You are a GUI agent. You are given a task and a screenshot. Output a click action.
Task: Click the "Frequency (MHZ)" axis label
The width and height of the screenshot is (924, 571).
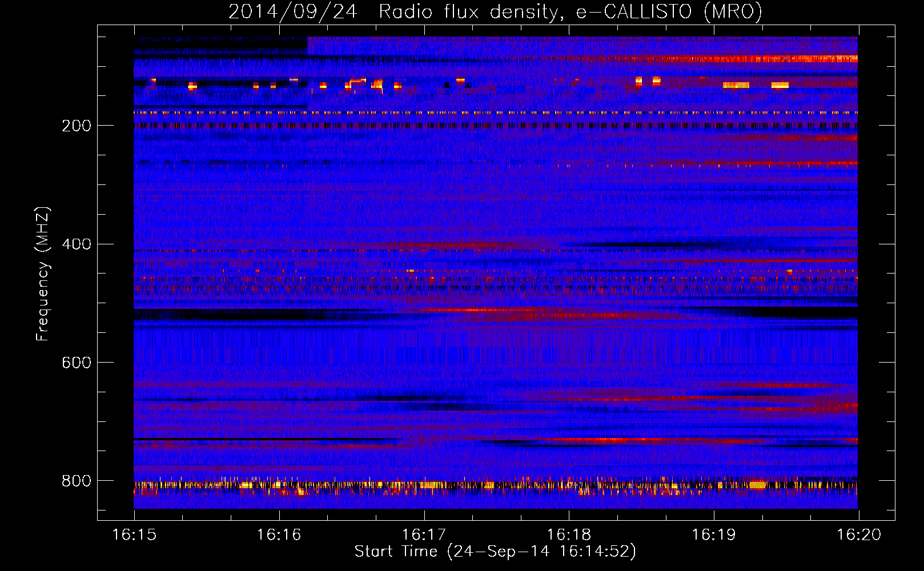click(x=43, y=274)
